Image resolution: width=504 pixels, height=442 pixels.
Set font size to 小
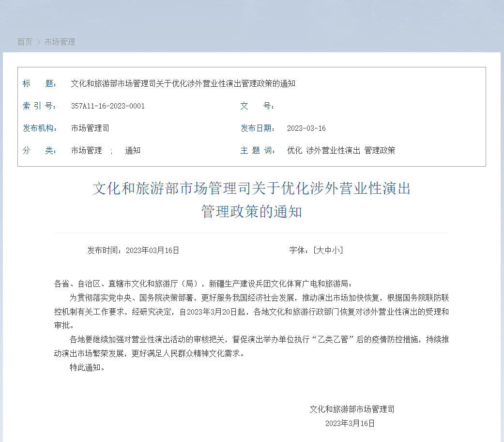click(336, 251)
